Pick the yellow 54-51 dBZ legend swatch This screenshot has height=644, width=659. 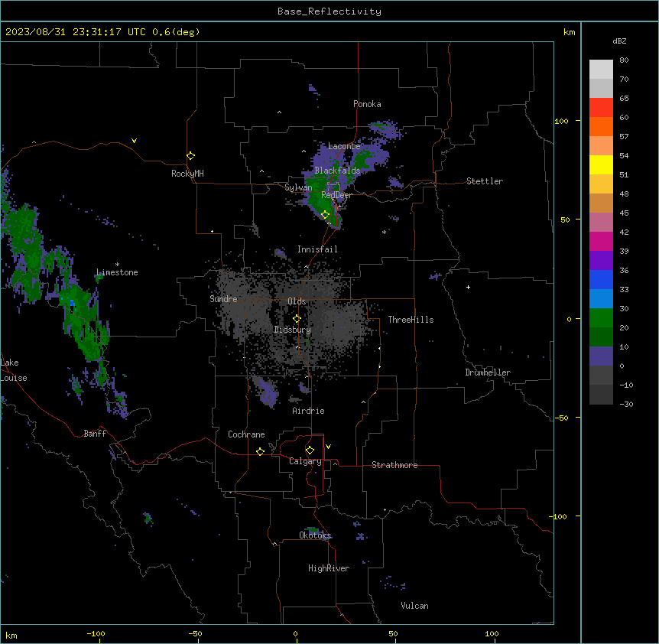(601, 164)
